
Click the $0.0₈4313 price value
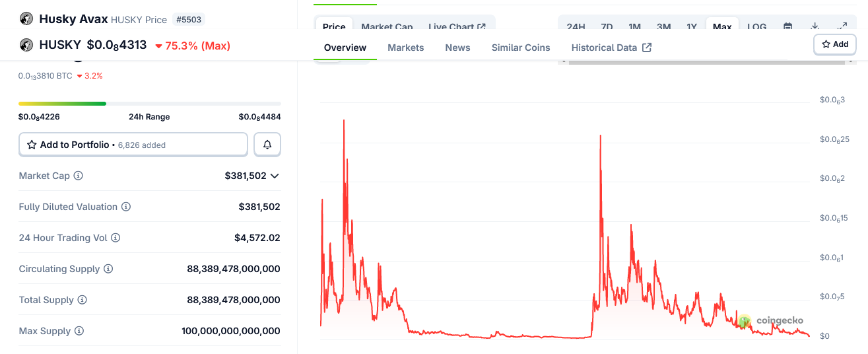[x=117, y=46]
